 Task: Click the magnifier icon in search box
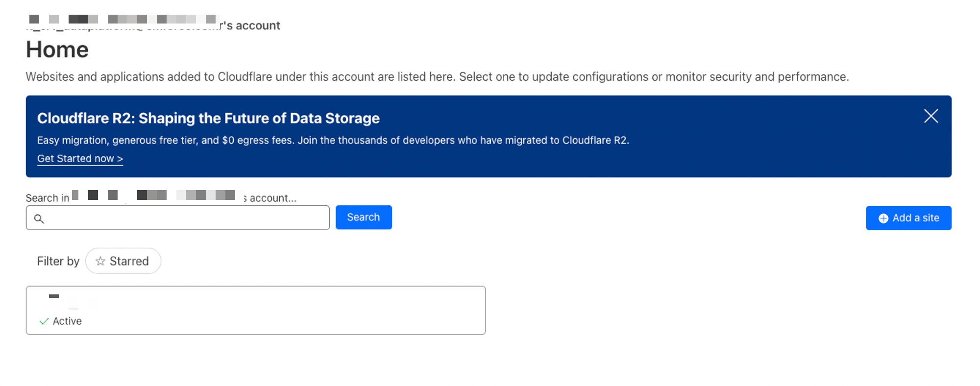(39, 218)
